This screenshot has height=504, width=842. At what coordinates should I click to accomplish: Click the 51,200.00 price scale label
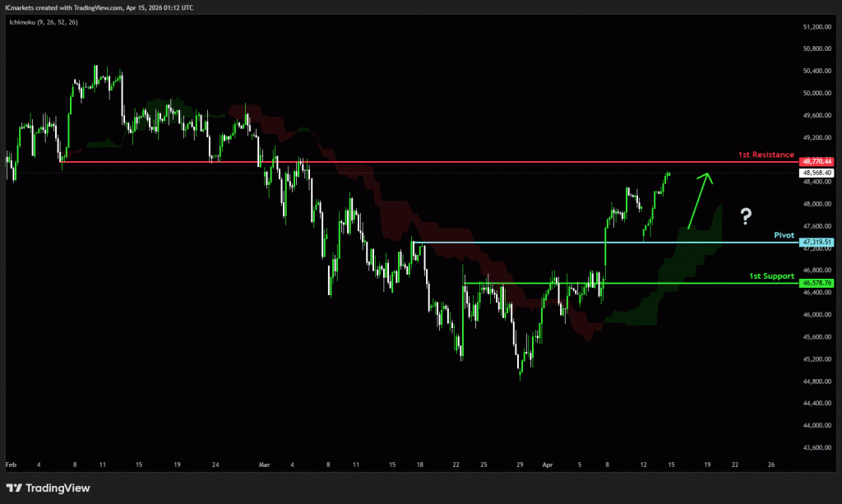[817, 27]
